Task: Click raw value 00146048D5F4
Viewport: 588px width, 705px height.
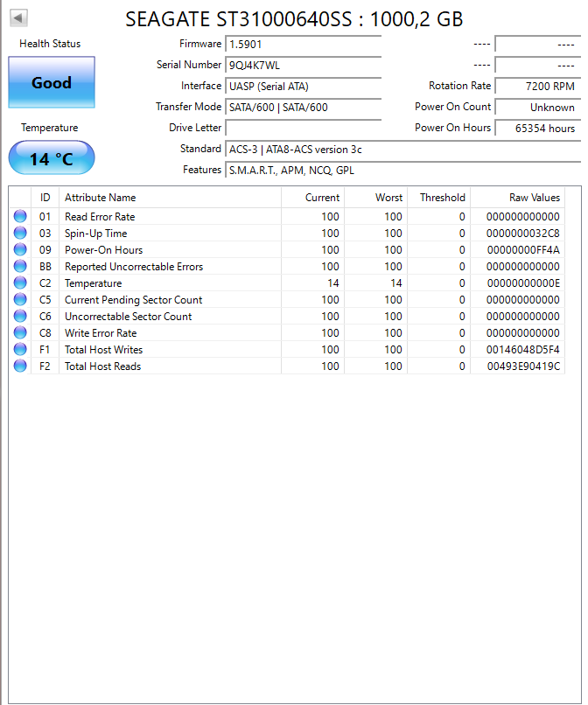Action: [522, 350]
